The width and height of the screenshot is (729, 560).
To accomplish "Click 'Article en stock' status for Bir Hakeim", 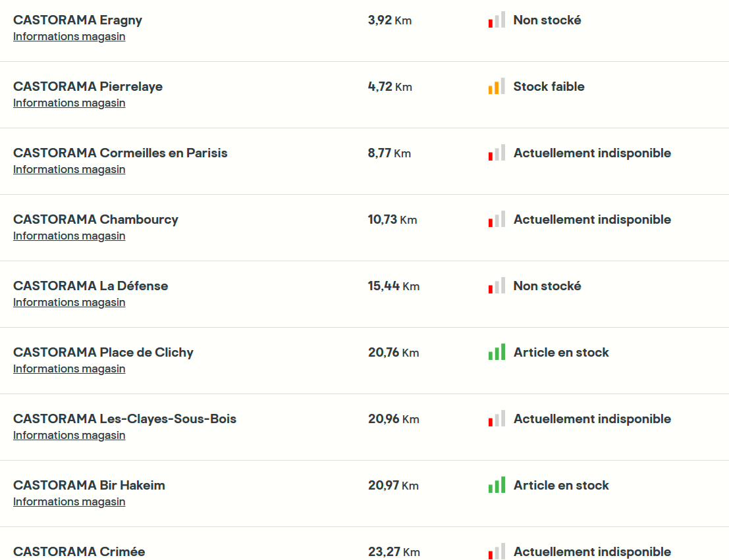I will 561,486.
